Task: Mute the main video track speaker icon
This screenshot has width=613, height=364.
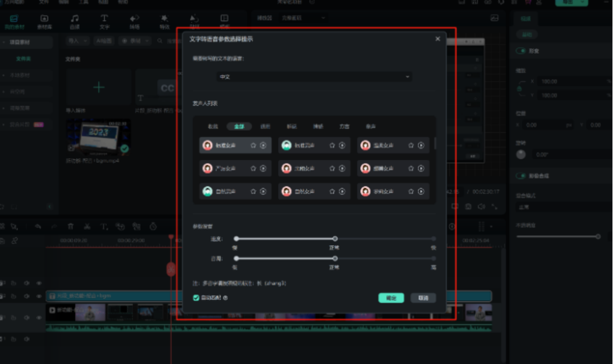Action: [27, 318]
